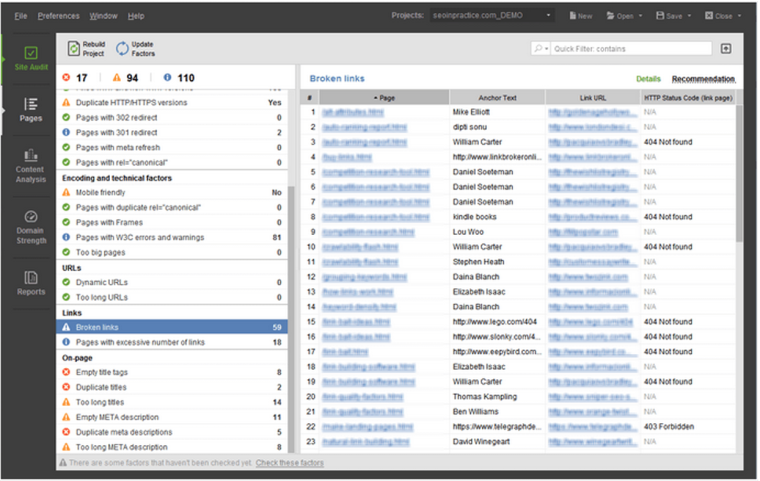The image size is (760, 481).
Task: Open the Projects dropdown list
Action: 549,16
